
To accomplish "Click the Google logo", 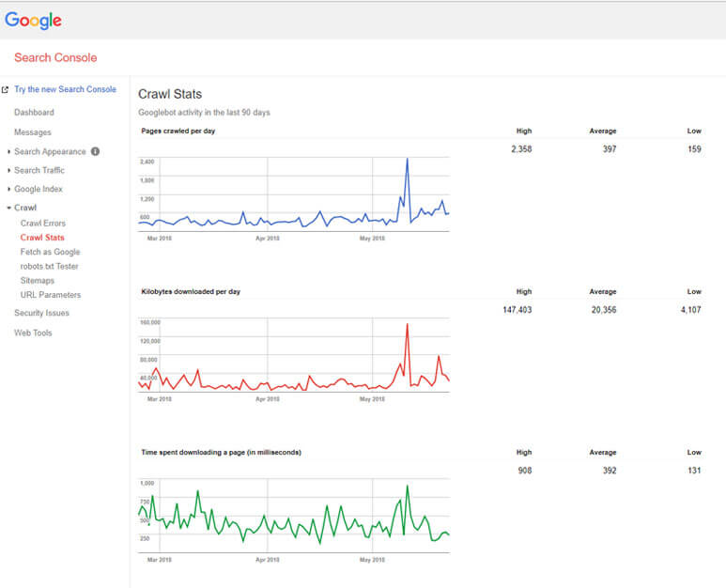I will (33, 21).
